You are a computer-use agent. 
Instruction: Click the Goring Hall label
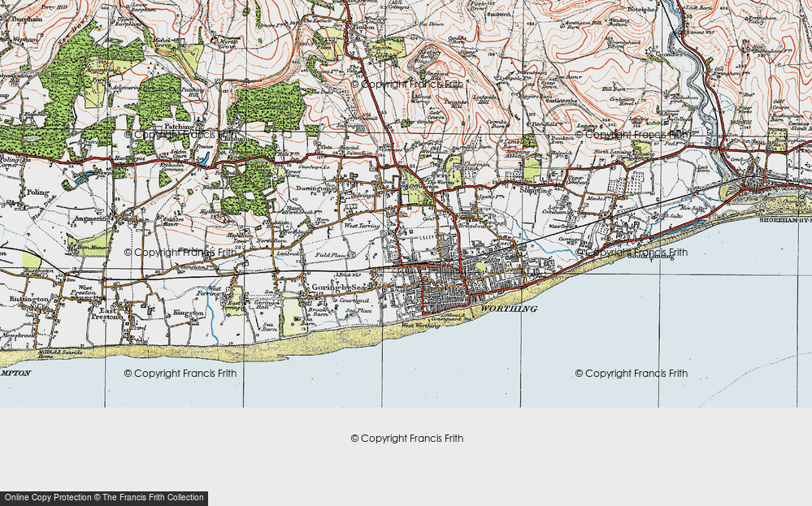(266, 305)
